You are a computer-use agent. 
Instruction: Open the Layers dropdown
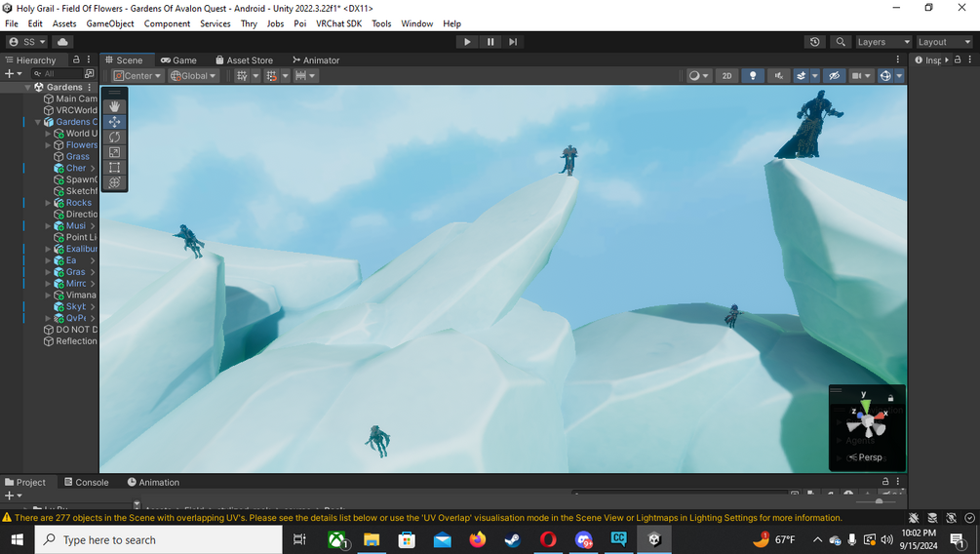883,42
